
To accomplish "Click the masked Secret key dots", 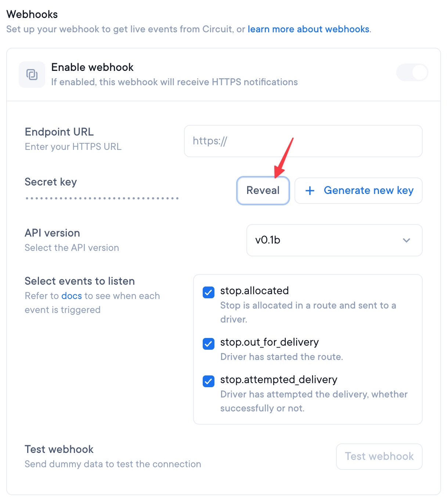I will [x=102, y=198].
